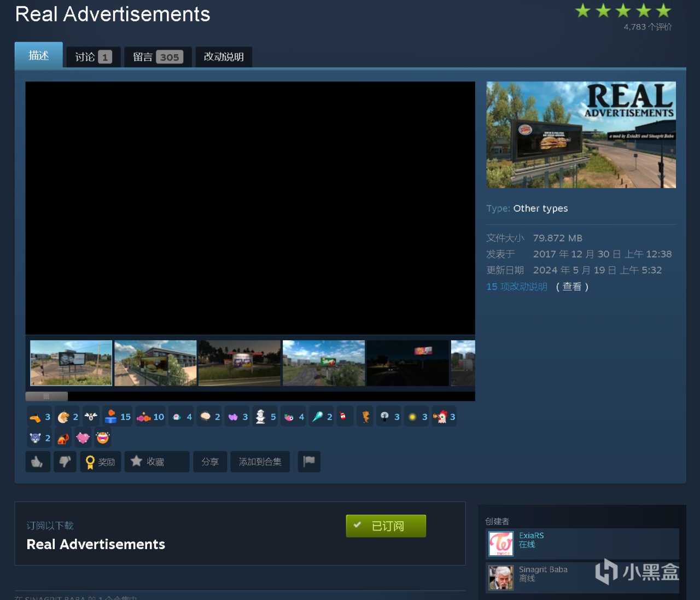Click the winged face award reaction

[91, 417]
